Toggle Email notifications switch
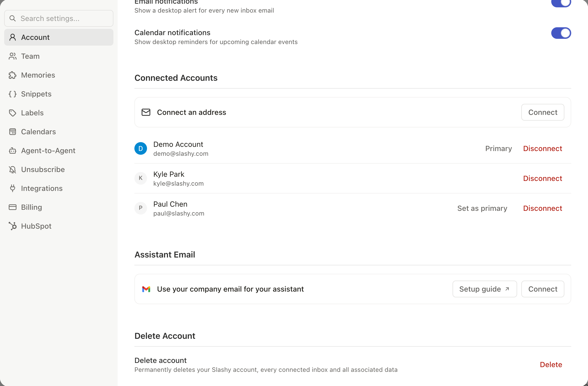This screenshot has height=386, width=588. [x=561, y=3]
